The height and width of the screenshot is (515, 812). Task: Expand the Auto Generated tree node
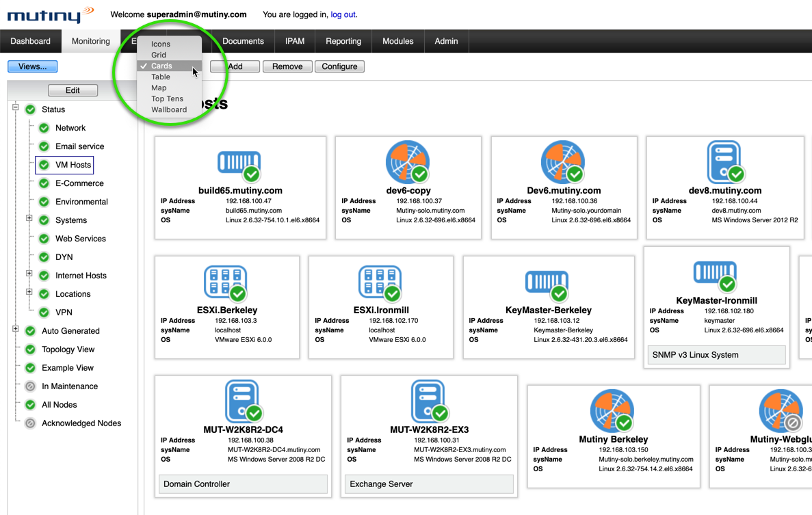coord(16,329)
